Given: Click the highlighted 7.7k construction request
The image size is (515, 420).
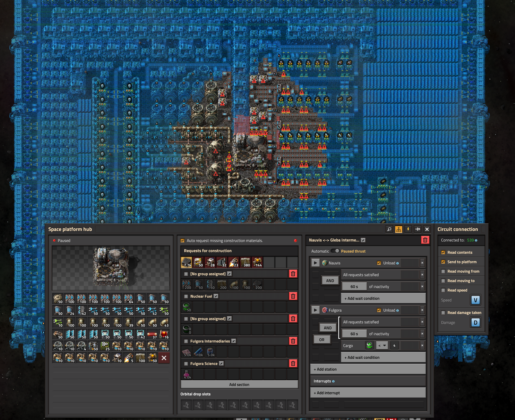Looking at the screenshot, I should pos(186,262).
